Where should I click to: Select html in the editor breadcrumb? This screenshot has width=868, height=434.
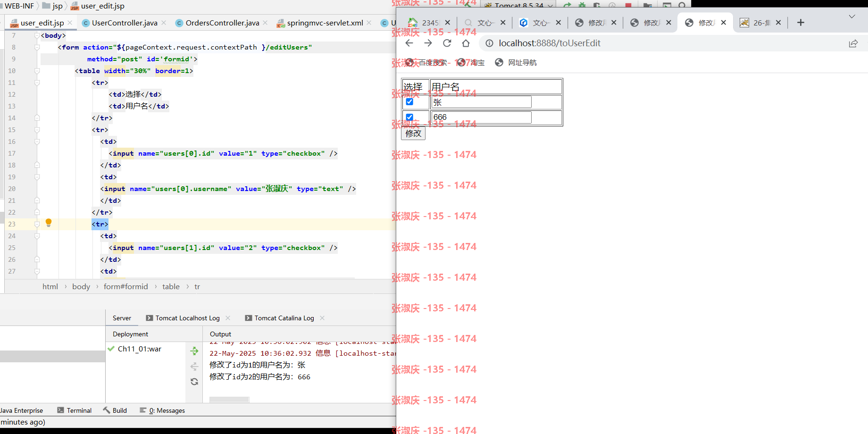(50, 287)
